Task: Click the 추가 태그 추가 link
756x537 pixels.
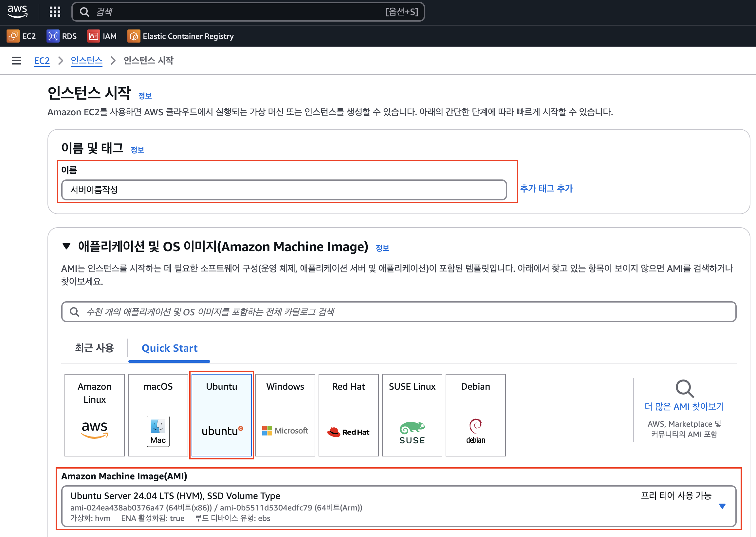Action: (x=546, y=189)
